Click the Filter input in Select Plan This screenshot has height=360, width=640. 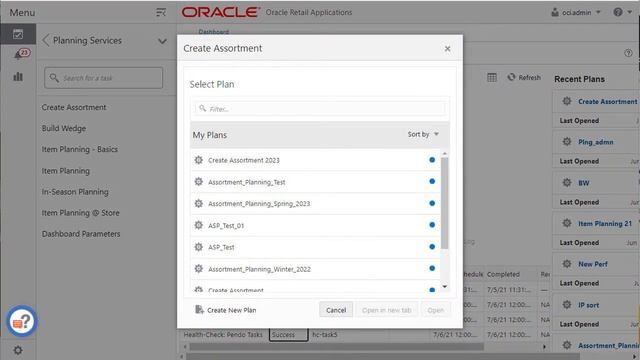(x=320, y=109)
